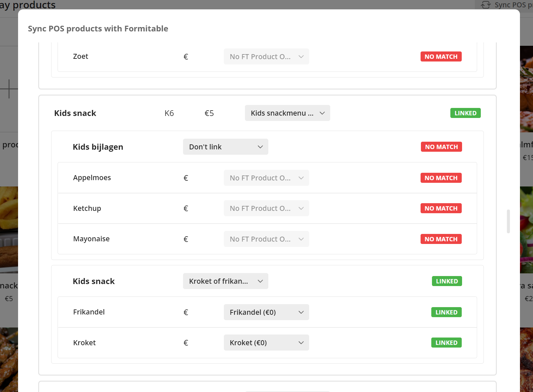This screenshot has width=533, height=392.
Task: Open the Zoet product option dropdown
Action: click(266, 56)
